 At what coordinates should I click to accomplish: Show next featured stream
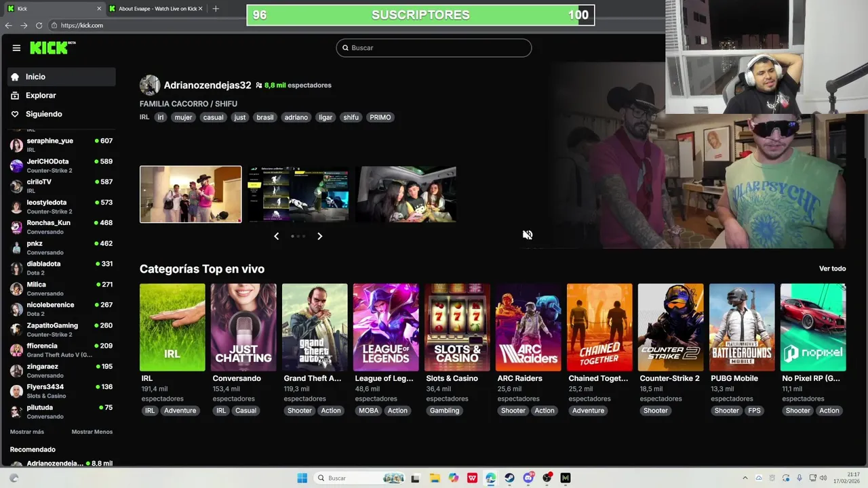pos(319,236)
